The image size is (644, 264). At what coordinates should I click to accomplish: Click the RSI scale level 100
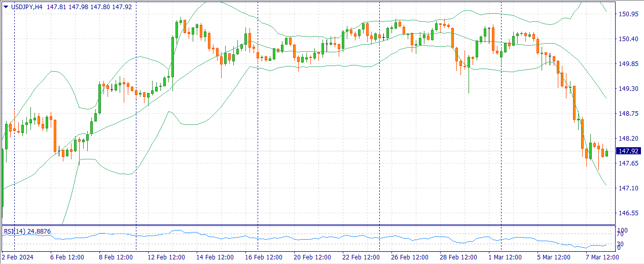[621, 230]
